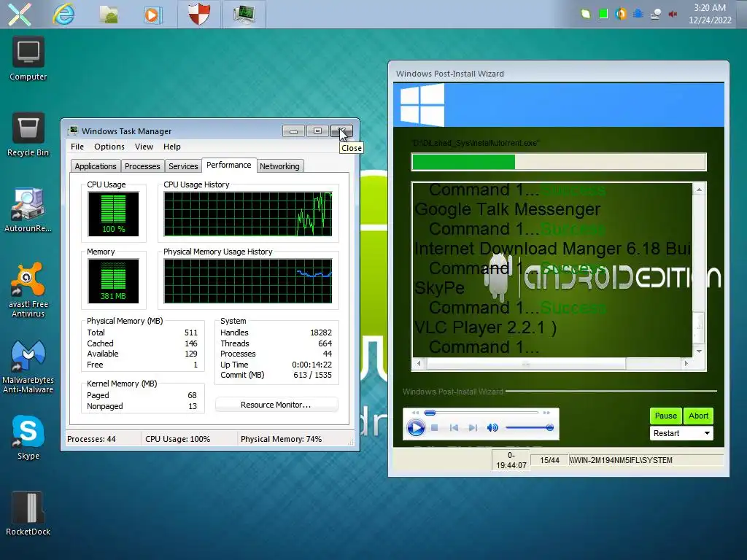Open the clock showing 3:20 AM

[x=709, y=14]
